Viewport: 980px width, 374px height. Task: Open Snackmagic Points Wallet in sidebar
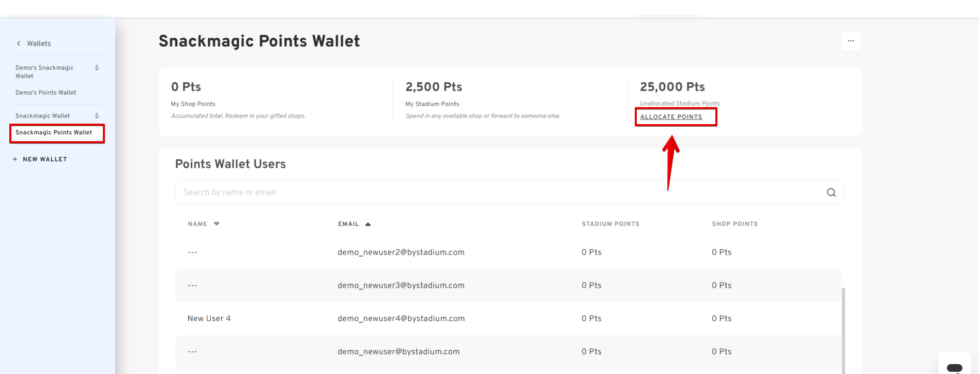(x=54, y=132)
